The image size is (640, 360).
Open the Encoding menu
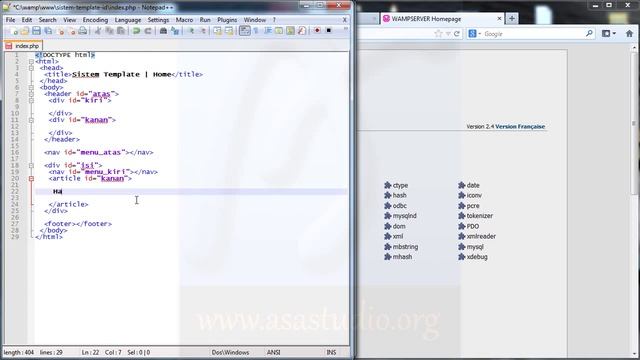95,20
